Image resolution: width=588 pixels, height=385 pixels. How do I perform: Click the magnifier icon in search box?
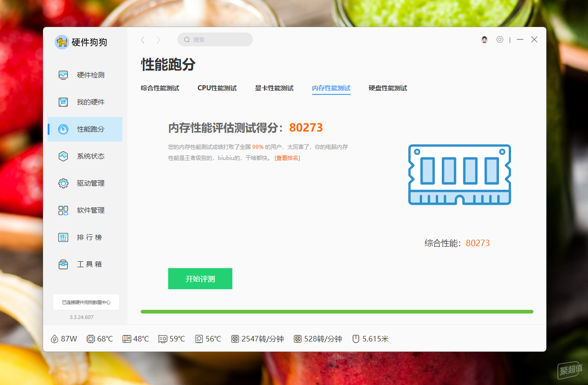(x=187, y=39)
